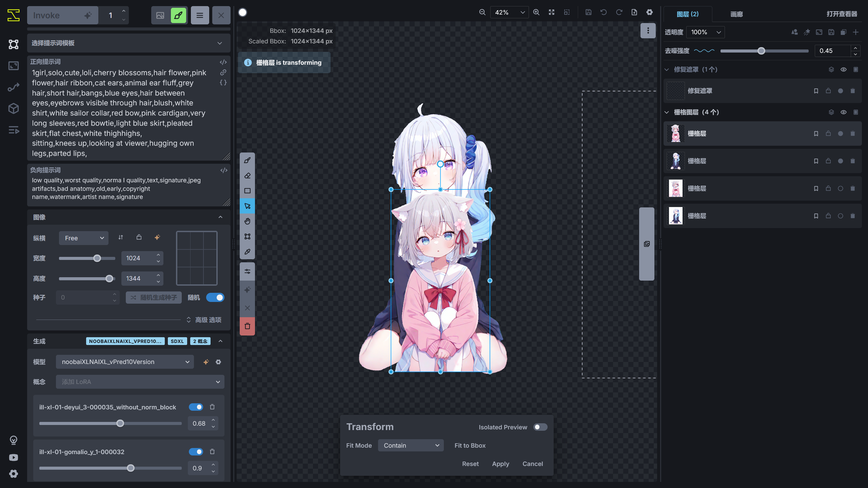
Task: Click the Apply button in Transform panel
Action: point(500,464)
